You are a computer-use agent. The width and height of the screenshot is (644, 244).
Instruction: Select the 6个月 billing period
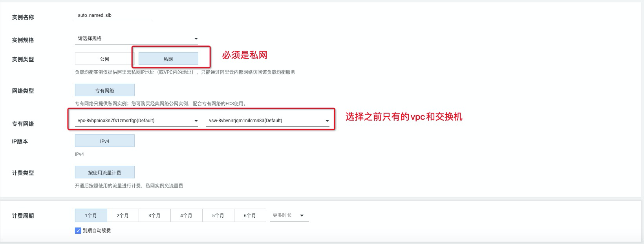250,215
